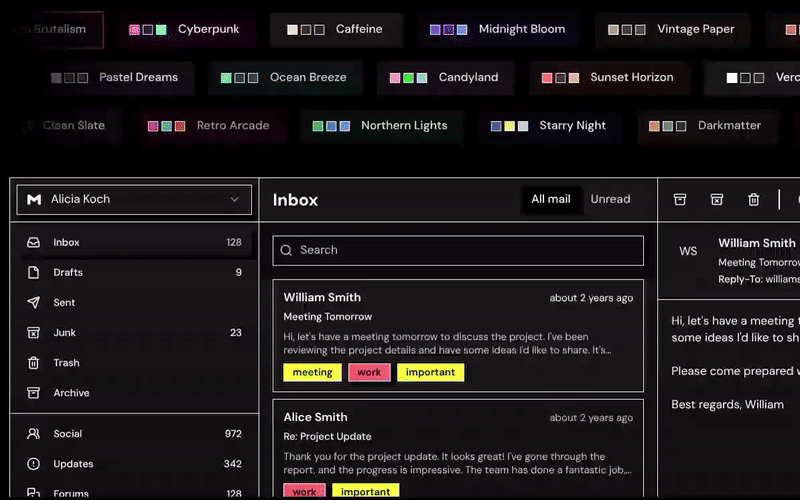Apply the Ocean Breeze theme

285,78
